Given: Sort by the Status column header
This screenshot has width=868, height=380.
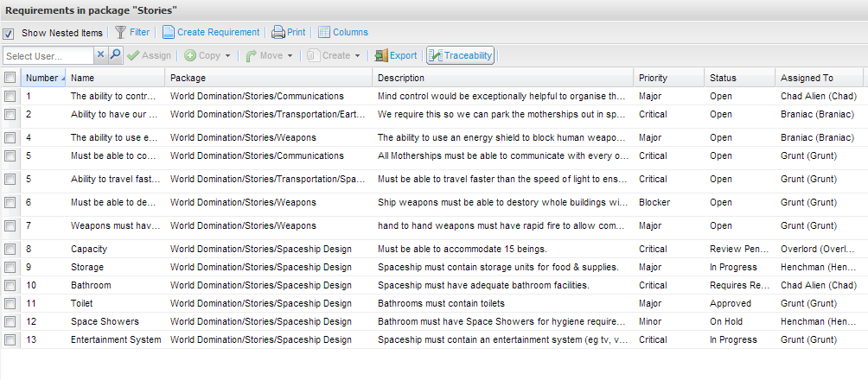Looking at the screenshot, I should 723,78.
